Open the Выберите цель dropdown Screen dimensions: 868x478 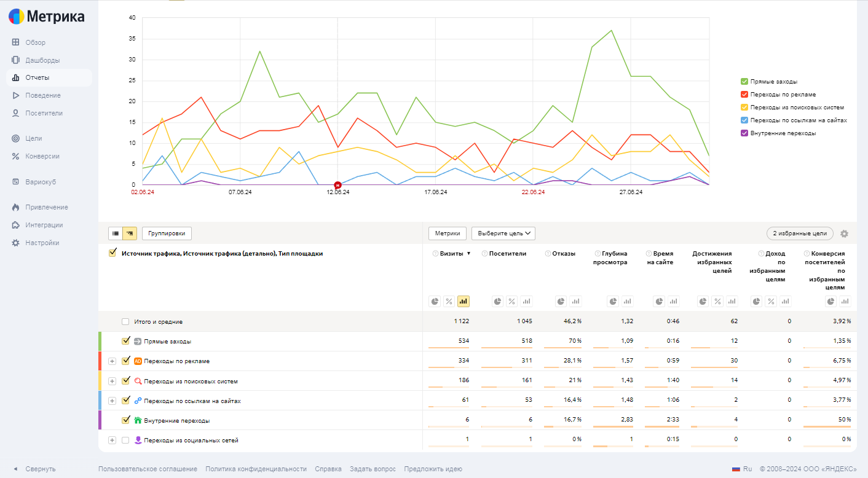click(503, 233)
